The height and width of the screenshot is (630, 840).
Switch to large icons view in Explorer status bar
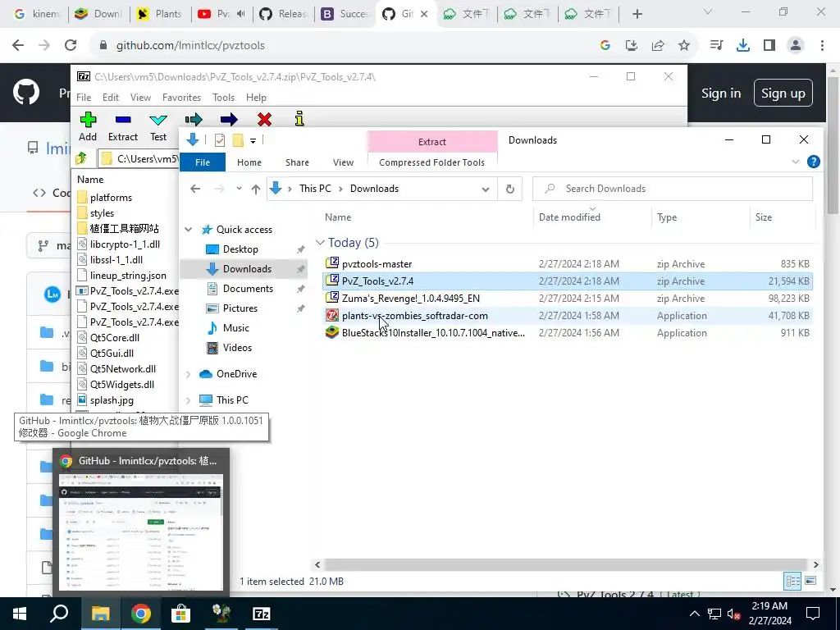[x=810, y=581]
